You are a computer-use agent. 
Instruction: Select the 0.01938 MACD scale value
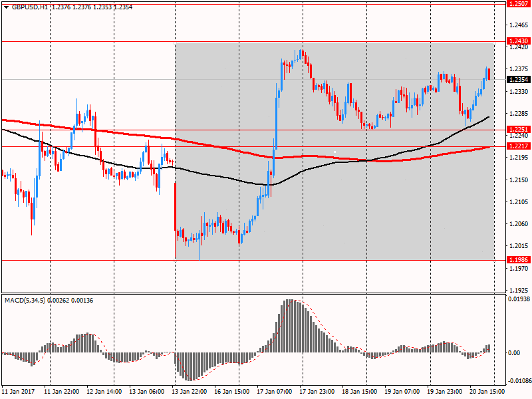[519, 301]
